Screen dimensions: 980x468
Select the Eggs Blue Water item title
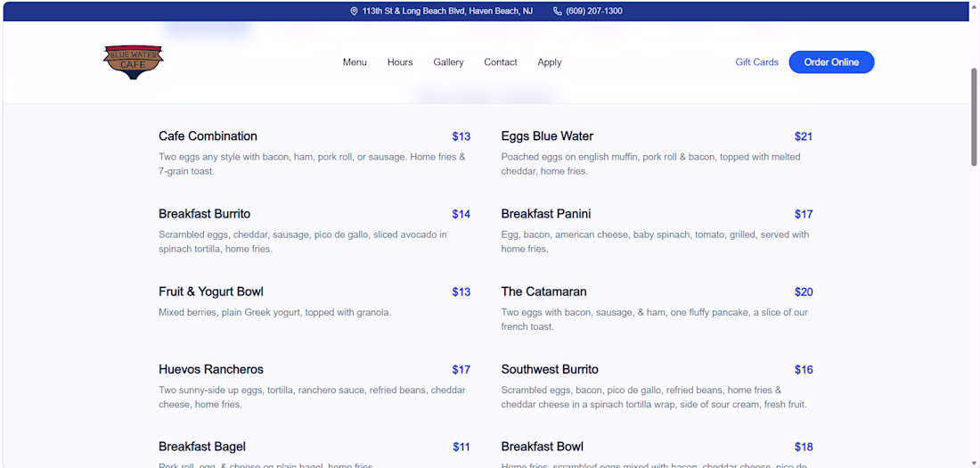(547, 136)
